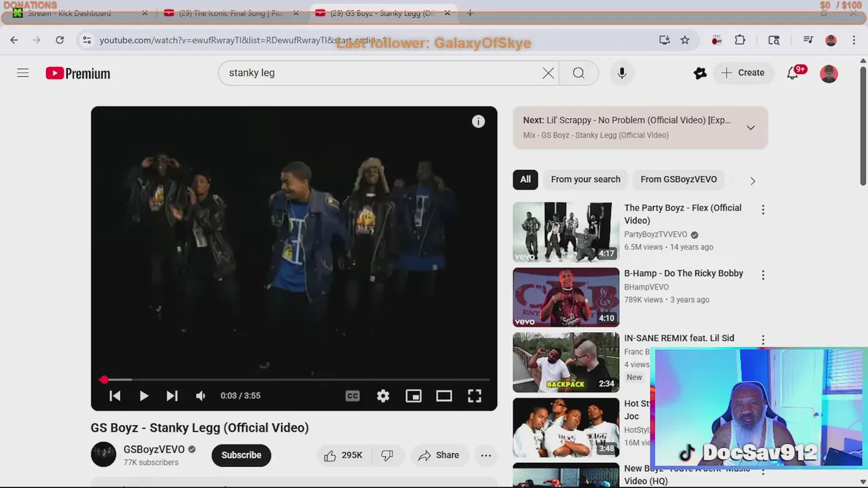Screen dimensions: 868x488
Task: Open options for Party Boyz Flex video
Action: click(x=763, y=210)
